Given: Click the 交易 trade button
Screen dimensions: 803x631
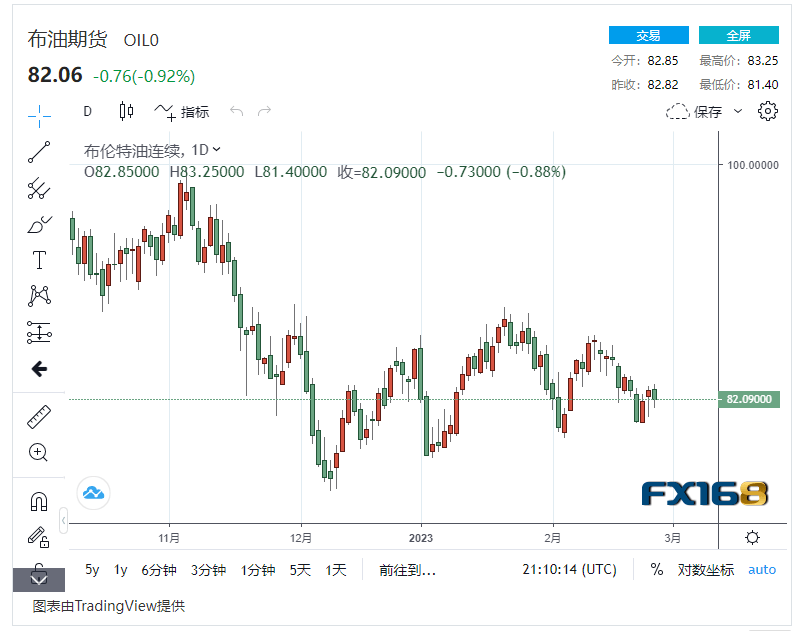Looking at the screenshot, I should click(x=648, y=35).
